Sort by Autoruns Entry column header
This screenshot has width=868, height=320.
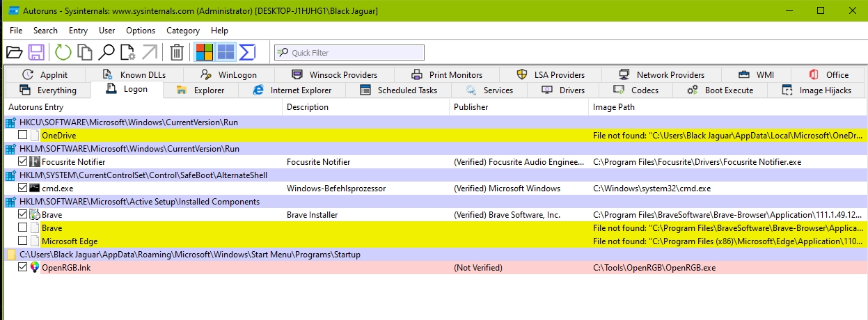[143, 107]
